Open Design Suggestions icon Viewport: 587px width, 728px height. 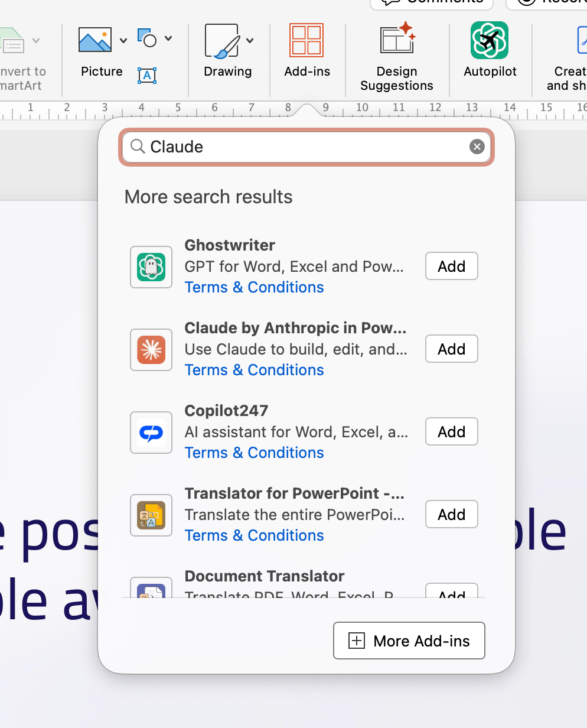tap(397, 39)
